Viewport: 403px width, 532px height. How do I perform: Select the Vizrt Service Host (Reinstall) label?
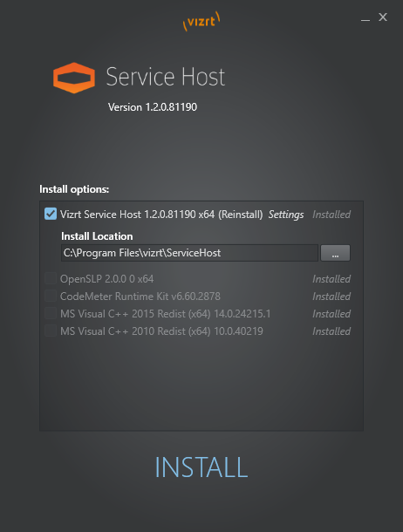click(161, 215)
